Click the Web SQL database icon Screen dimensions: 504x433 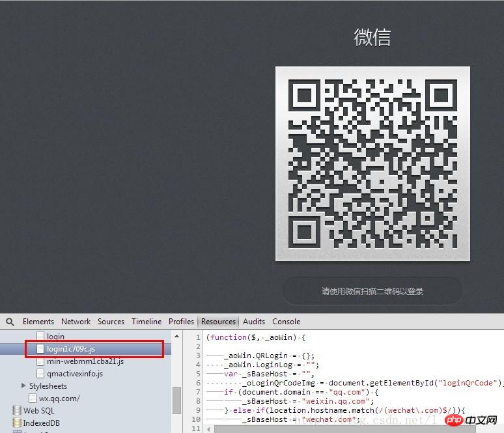(17, 410)
